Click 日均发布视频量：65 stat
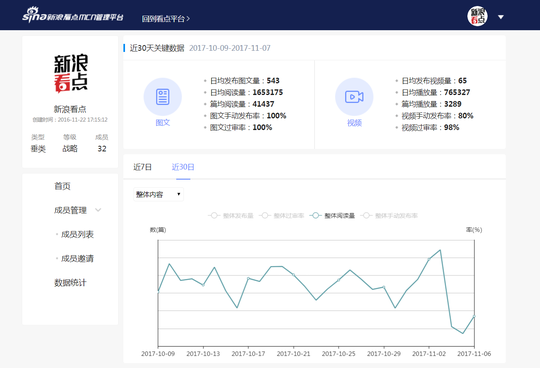 point(434,81)
